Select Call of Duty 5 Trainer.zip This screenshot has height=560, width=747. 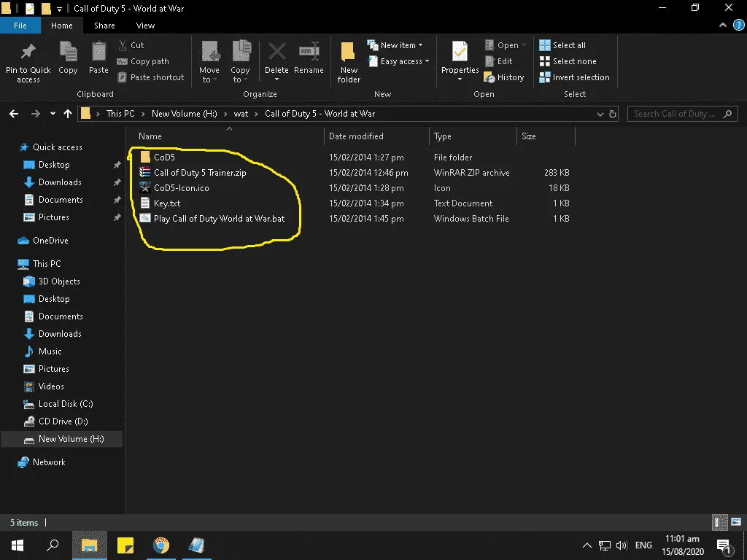200,172
